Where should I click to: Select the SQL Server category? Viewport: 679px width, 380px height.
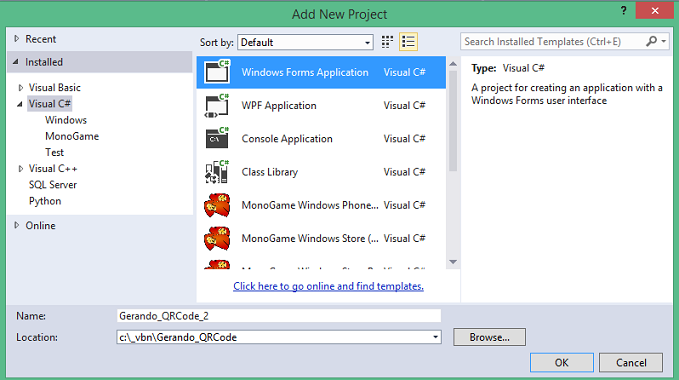tap(53, 185)
